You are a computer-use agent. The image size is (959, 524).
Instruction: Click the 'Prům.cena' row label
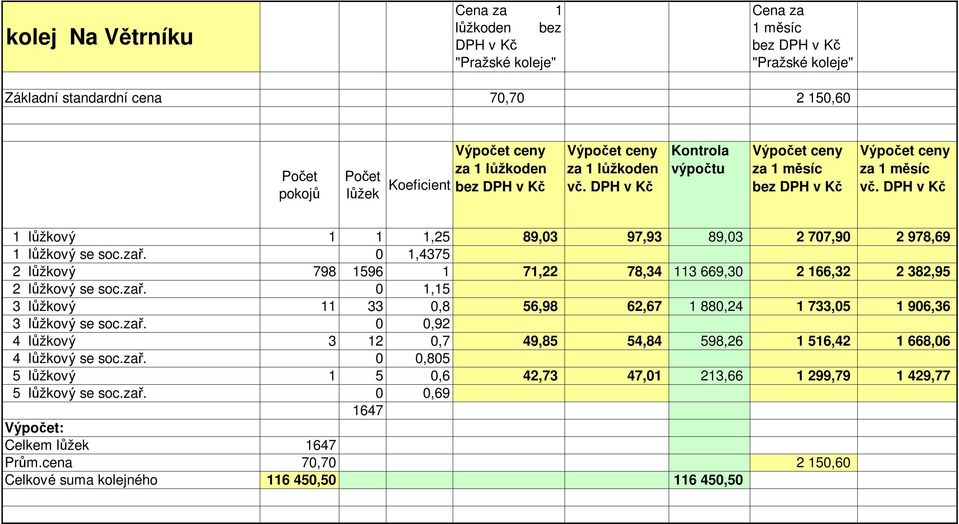tap(38, 462)
